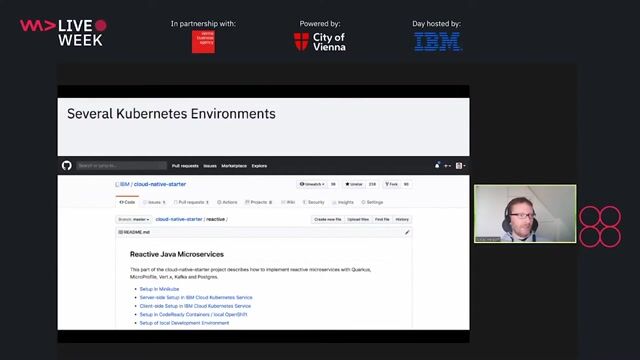Select the Insights tab
The width and height of the screenshot is (640, 360).
[x=343, y=202]
